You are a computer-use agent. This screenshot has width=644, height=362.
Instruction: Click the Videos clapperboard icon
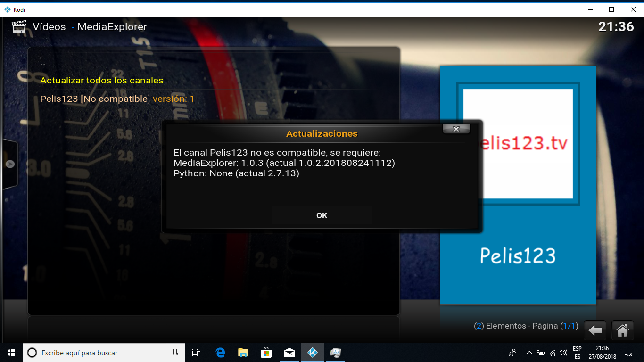pos(19,26)
